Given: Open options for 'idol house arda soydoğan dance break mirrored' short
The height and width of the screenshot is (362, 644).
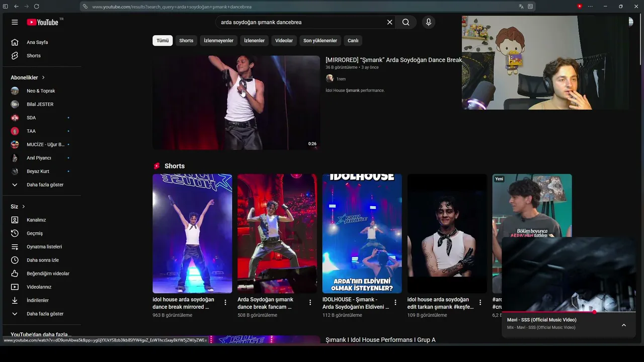Looking at the screenshot, I should pos(225,303).
